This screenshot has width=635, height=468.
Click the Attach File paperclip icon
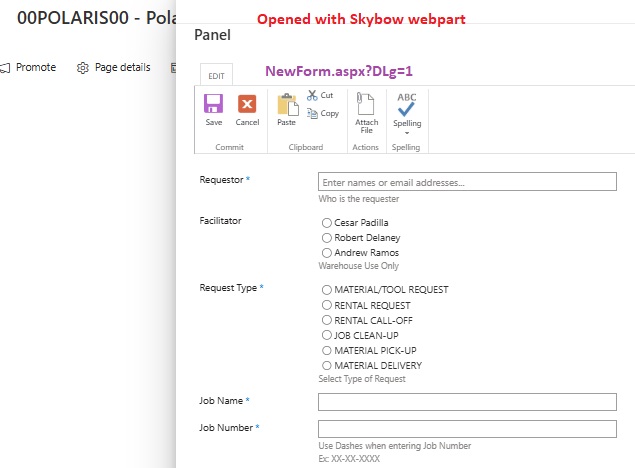coord(366,103)
